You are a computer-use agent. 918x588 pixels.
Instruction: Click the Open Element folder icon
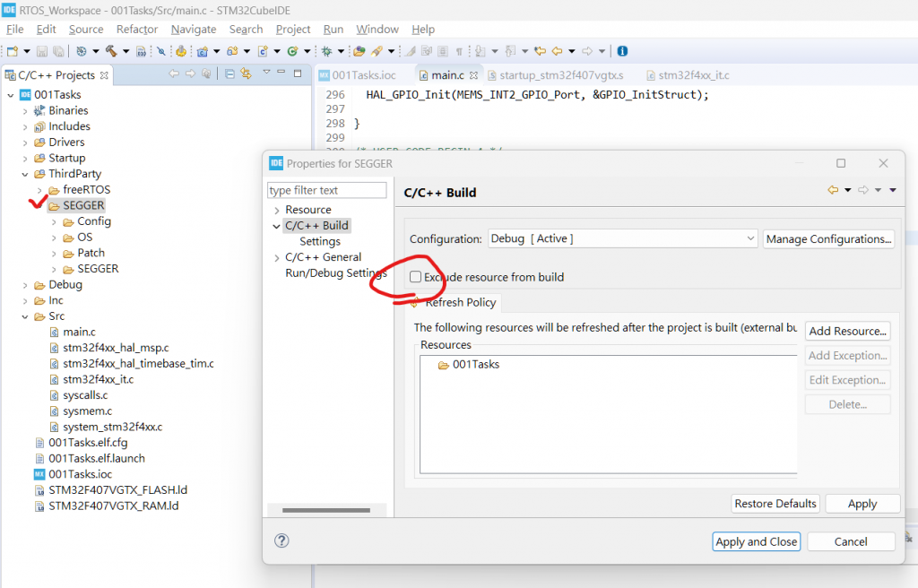(359, 51)
